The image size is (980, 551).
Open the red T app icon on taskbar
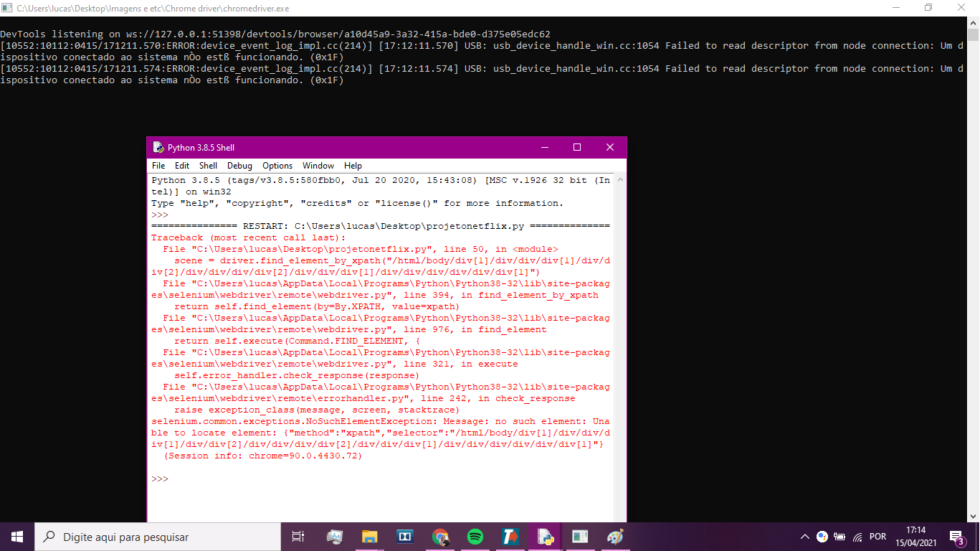(x=510, y=537)
